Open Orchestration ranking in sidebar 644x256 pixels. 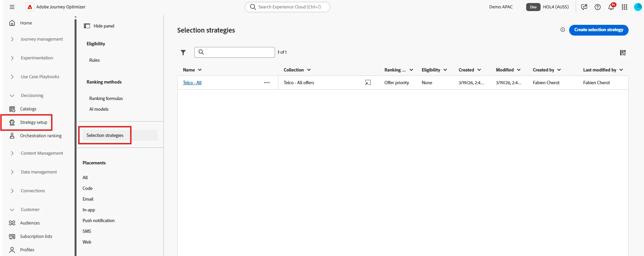point(41,136)
